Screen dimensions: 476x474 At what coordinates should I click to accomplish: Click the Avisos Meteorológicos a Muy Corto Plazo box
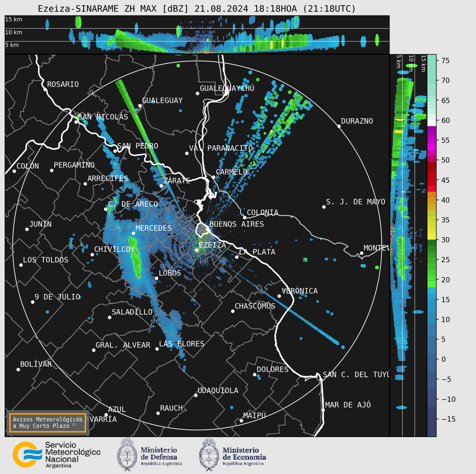47,423
